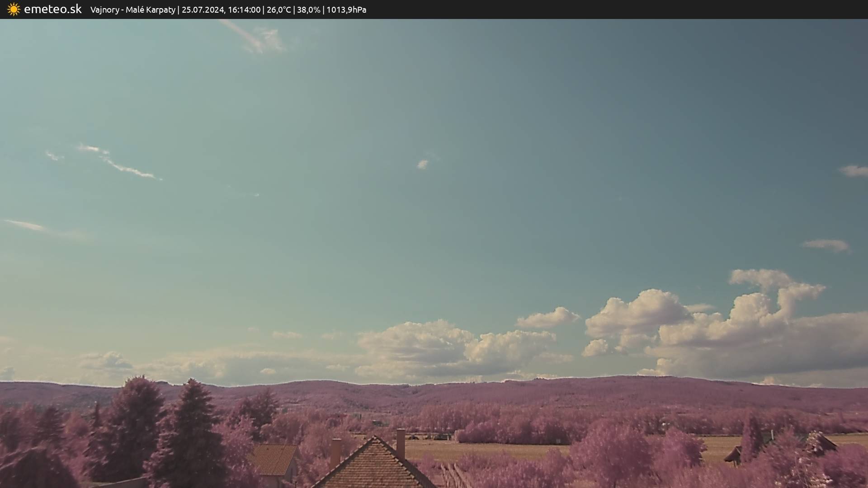Click the Vajnory - Malé Karpaty location label

pos(132,9)
